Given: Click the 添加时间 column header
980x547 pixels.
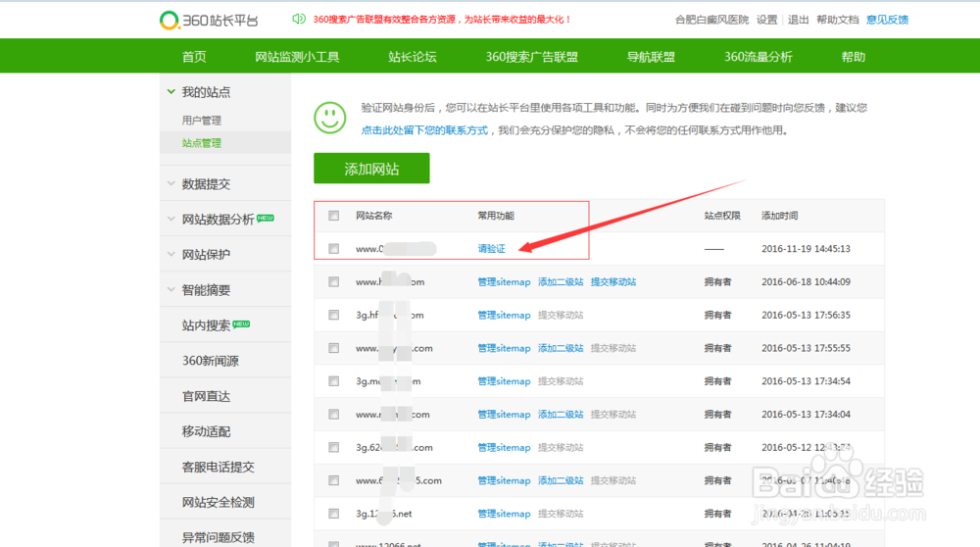Looking at the screenshot, I should [779, 216].
